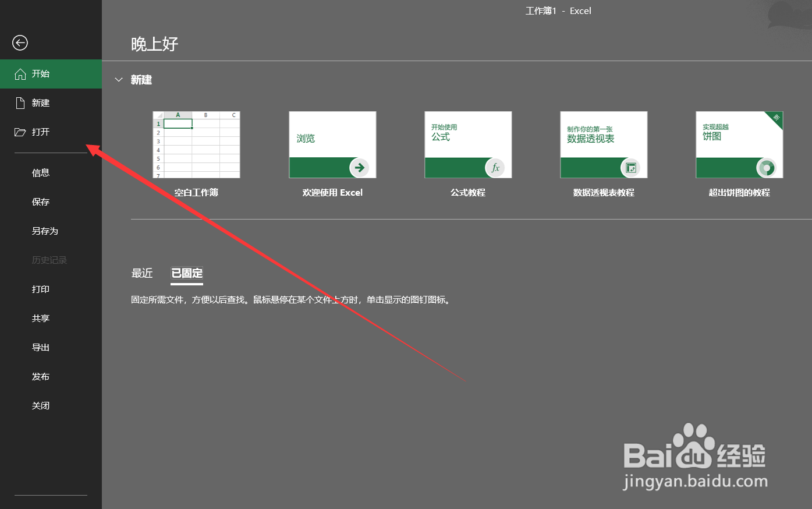Click the back arrow circle icon
This screenshot has width=812, height=509.
20,43
